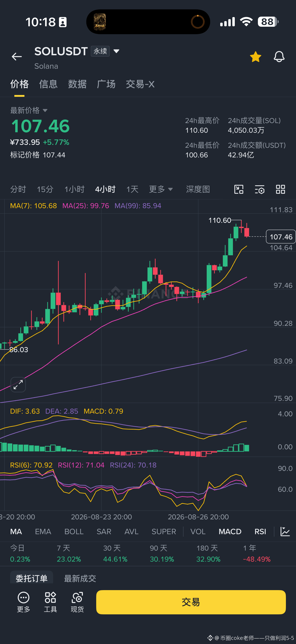Tap the yellow 交易 button

pyautogui.click(x=191, y=602)
